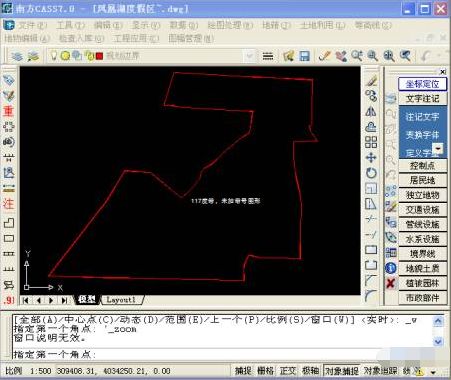The image size is (451, 380).
Task: Click the 境界线 panel button
Action: point(423,254)
